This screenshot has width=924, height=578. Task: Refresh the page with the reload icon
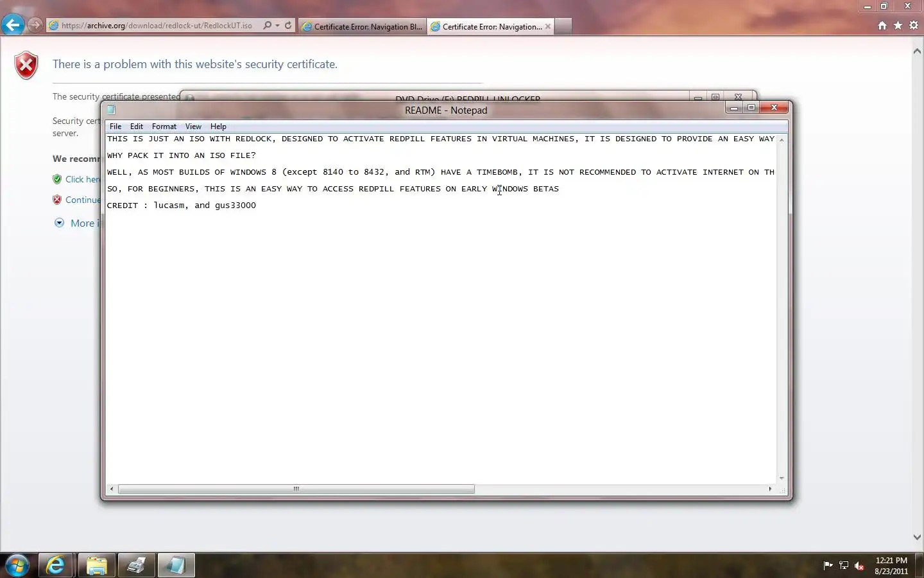pos(288,26)
